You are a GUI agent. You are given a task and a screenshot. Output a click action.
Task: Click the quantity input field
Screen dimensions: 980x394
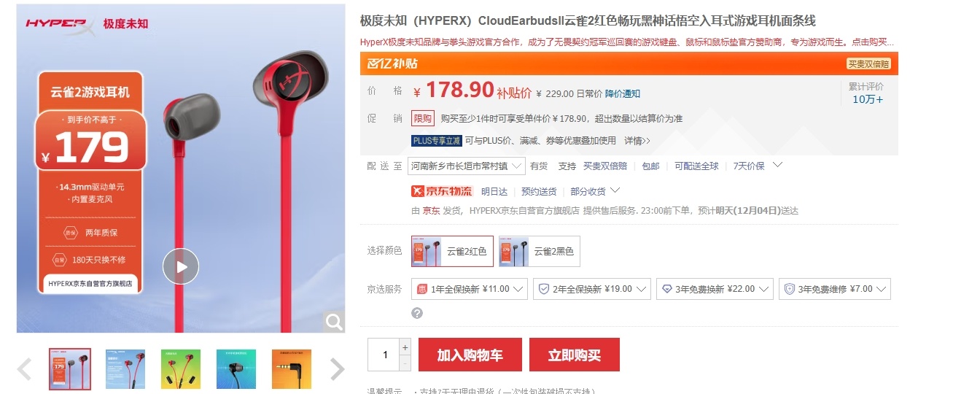pyautogui.click(x=384, y=355)
